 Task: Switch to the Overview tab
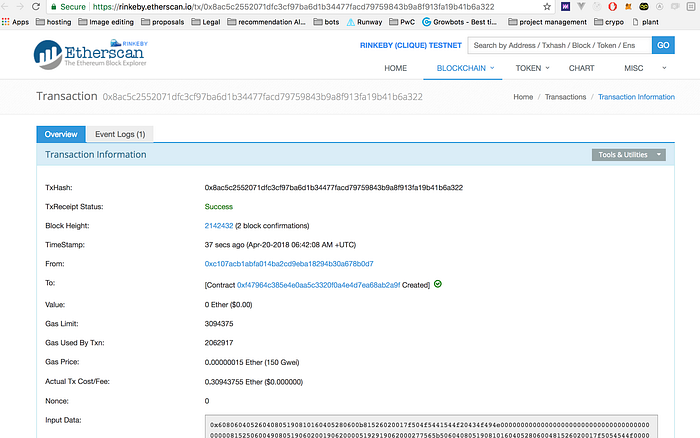61,134
